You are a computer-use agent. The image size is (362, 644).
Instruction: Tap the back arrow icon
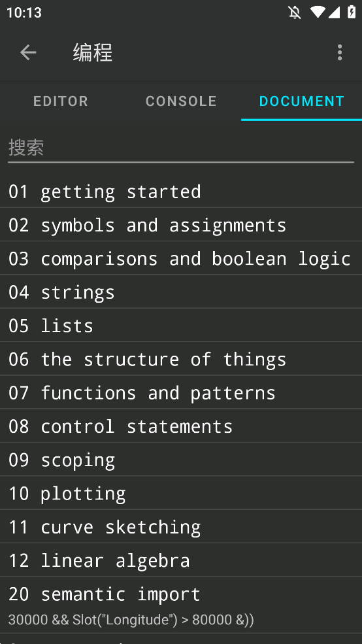28,52
